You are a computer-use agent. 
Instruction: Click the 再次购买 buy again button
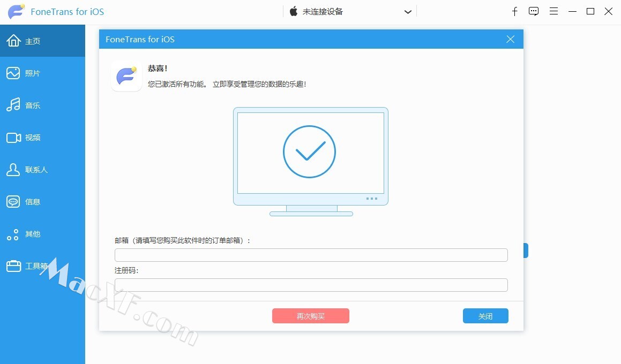click(x=311, y=316)
